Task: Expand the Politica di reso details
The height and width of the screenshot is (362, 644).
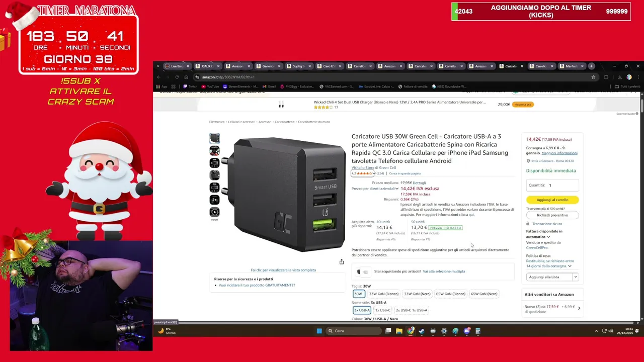Action: pos(570,266)
